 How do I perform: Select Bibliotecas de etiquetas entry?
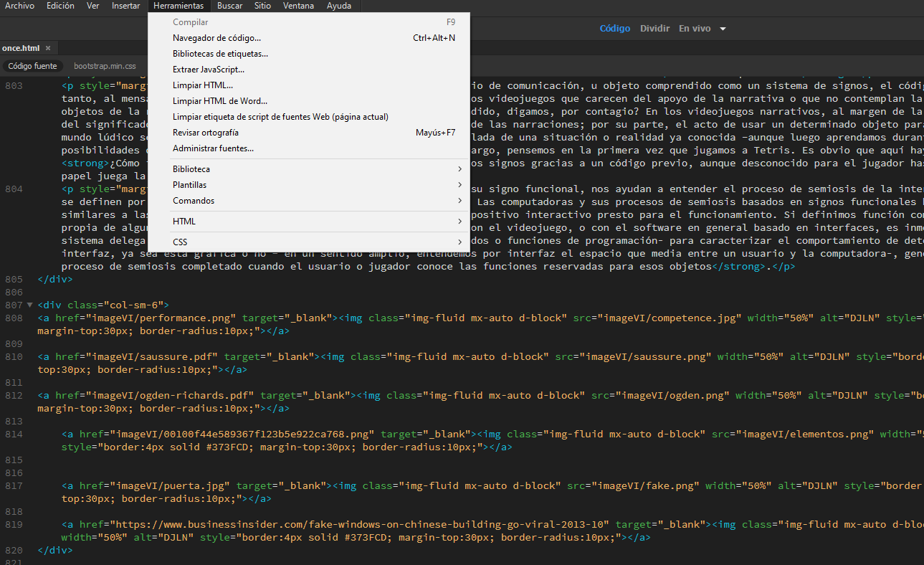(x=220, y=54)
